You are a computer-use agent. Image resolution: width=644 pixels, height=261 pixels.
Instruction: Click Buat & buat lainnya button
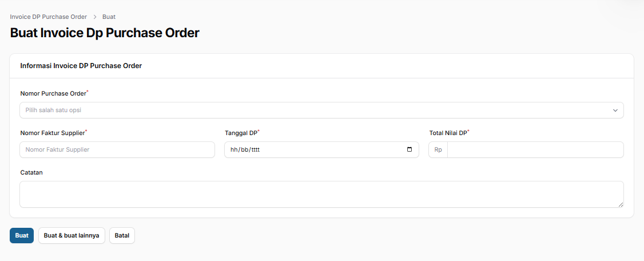[x=71, y=235]
